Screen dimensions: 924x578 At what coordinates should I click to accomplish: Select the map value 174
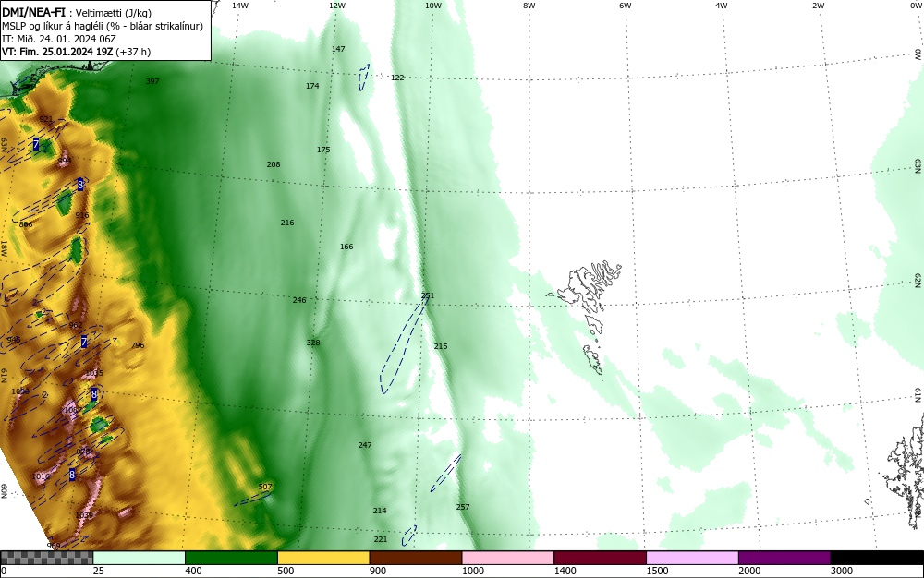[312, 86]
